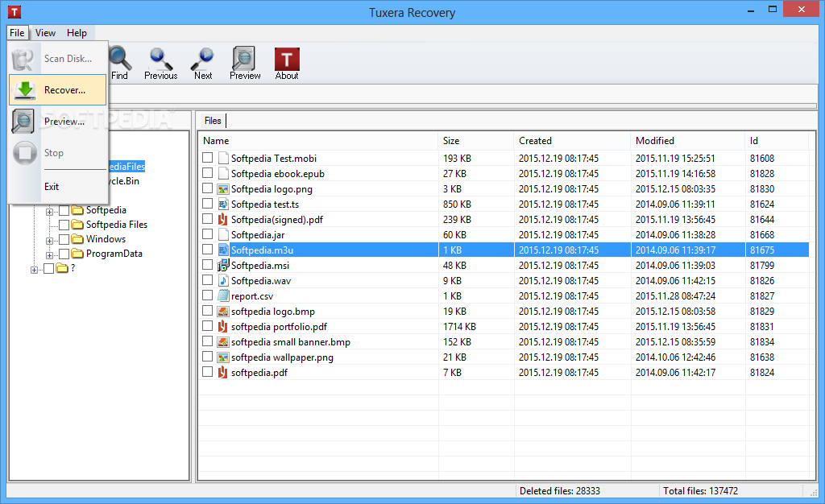This screenshot has width=825, height=504.
Task: Tick the checkbox for Softpedia.msi
Action: click(207, 264)
